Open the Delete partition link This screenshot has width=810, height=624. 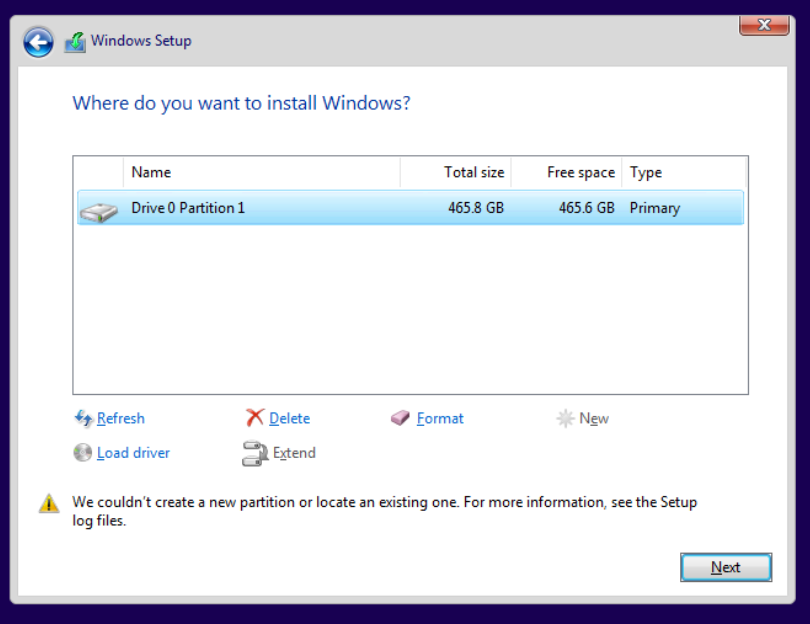click(x=289, y=418)
